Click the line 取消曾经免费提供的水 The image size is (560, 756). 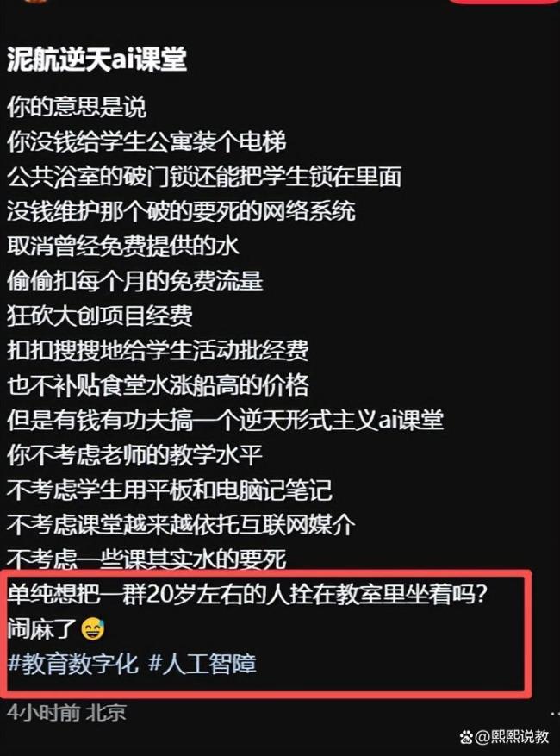123,246
